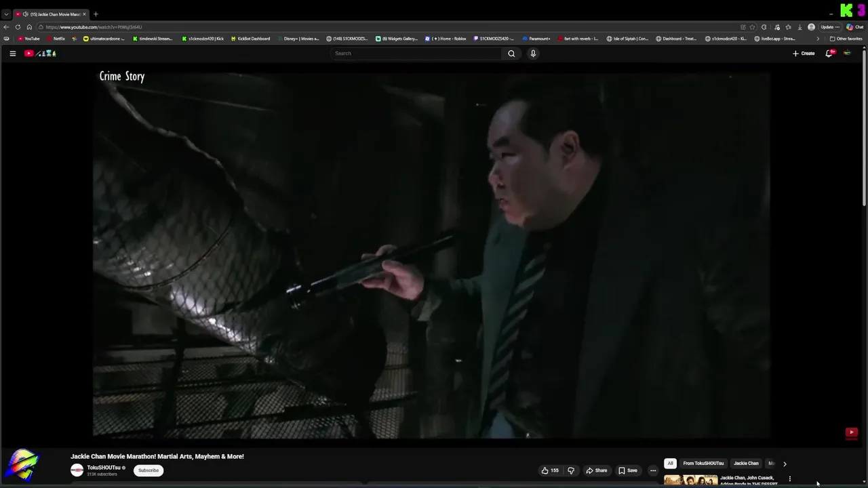The image size is (868, 488).
Task: Click the TokuSHOUTsu channel name
Action: 104,468
